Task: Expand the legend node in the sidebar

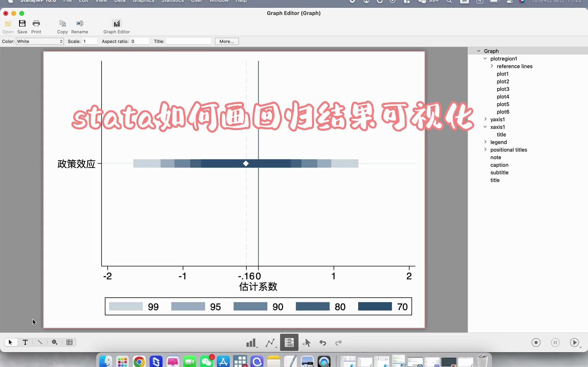Action: (485, 142)
